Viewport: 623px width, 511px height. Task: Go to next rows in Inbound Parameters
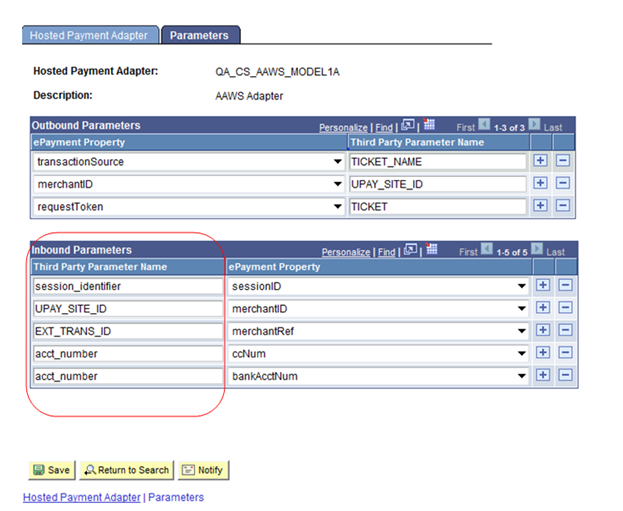537,249
